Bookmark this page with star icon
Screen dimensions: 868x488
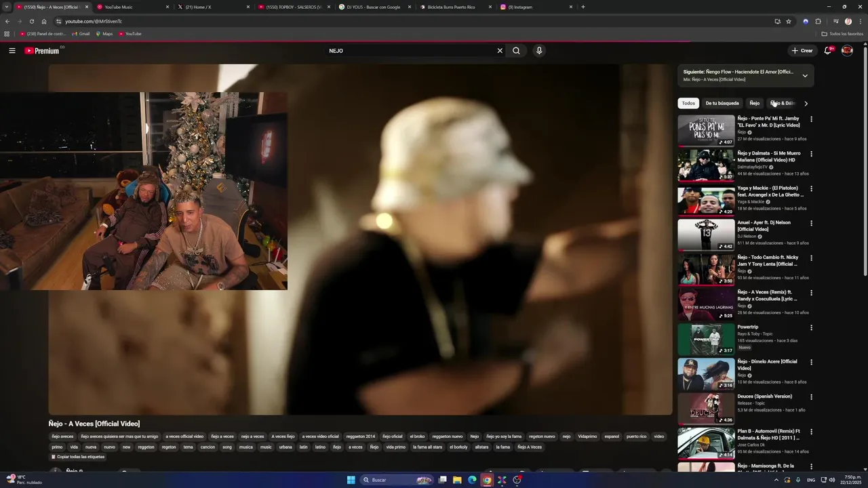pyautogui.click(x=789, y=21)
